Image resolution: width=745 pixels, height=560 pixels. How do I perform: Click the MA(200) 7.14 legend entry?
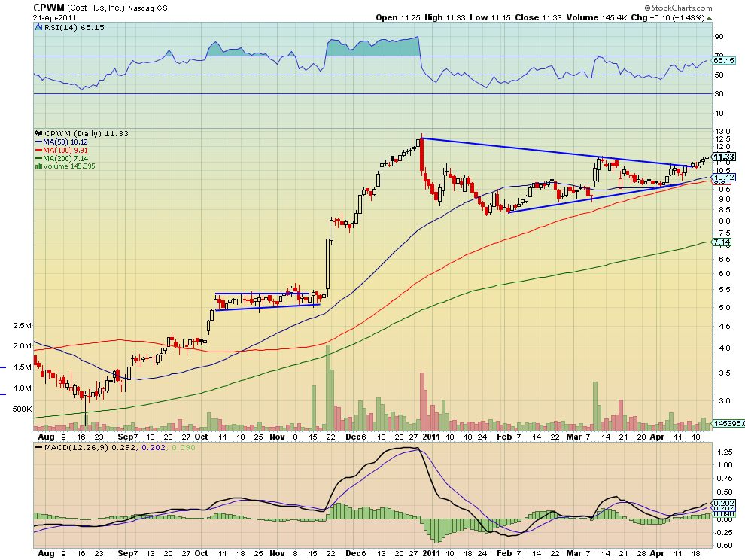[x=62, y=158]
